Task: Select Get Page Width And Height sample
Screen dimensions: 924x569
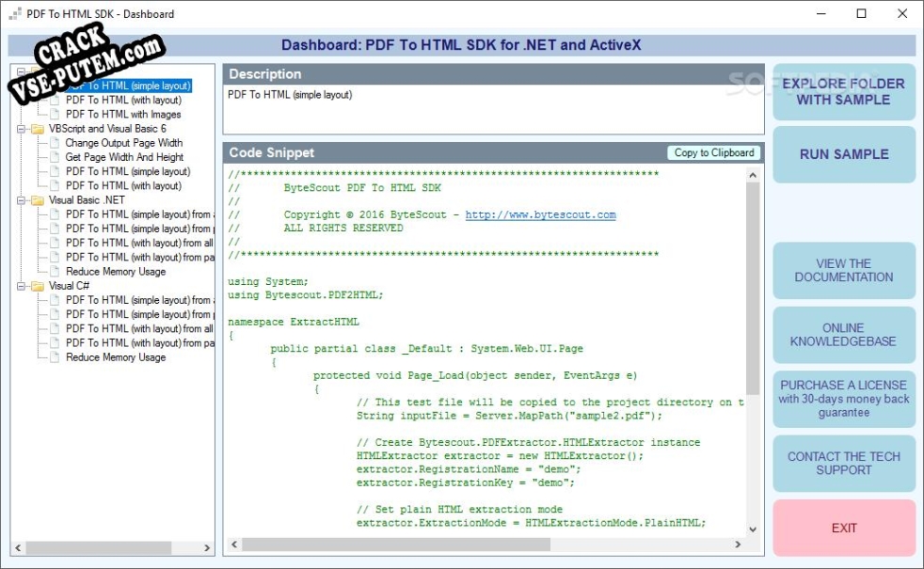Action: coord(124,157)
